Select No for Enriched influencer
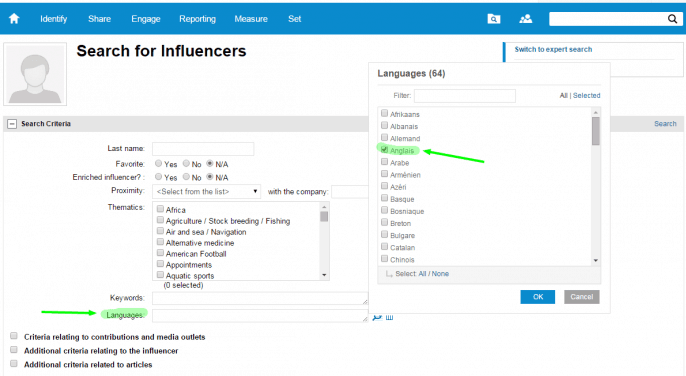Viewport: 686px width, 376px height. click(186, 177)
